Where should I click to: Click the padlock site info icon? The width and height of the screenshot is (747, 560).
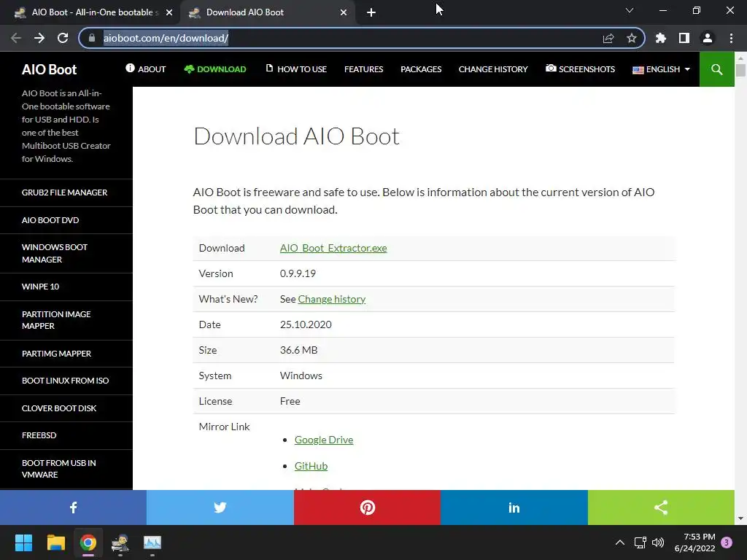click(x=92, y=38)
